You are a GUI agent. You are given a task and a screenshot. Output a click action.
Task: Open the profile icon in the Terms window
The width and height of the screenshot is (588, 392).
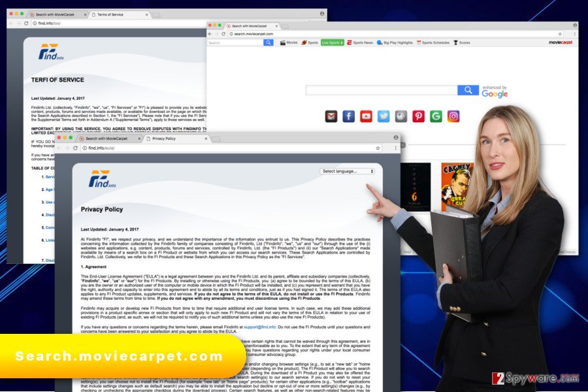click(x=321, y=14)
